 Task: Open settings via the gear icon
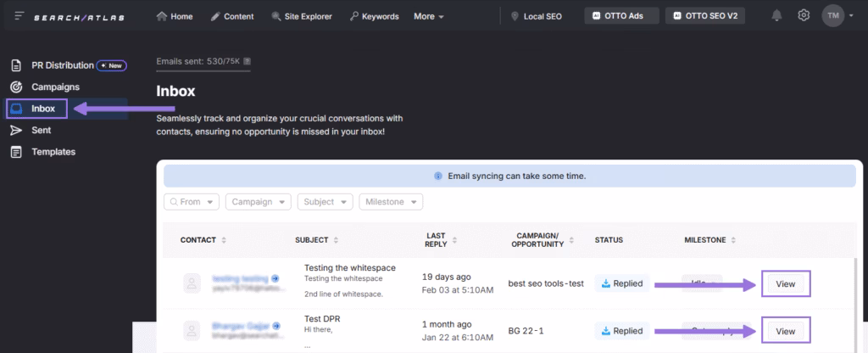pos(804,16)
